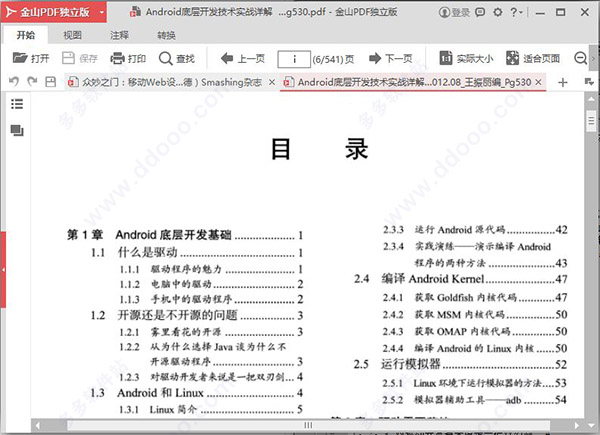Click contents entry 2.3.3 运行 Android 源代码

pyautogui.click(x=475, y=230)
